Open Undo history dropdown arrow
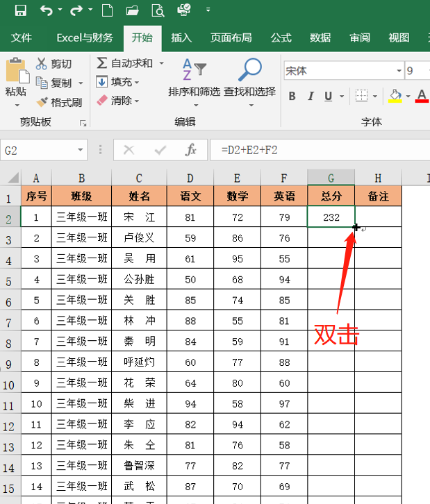Screen dimensions: 430x504 click(60, 10)
